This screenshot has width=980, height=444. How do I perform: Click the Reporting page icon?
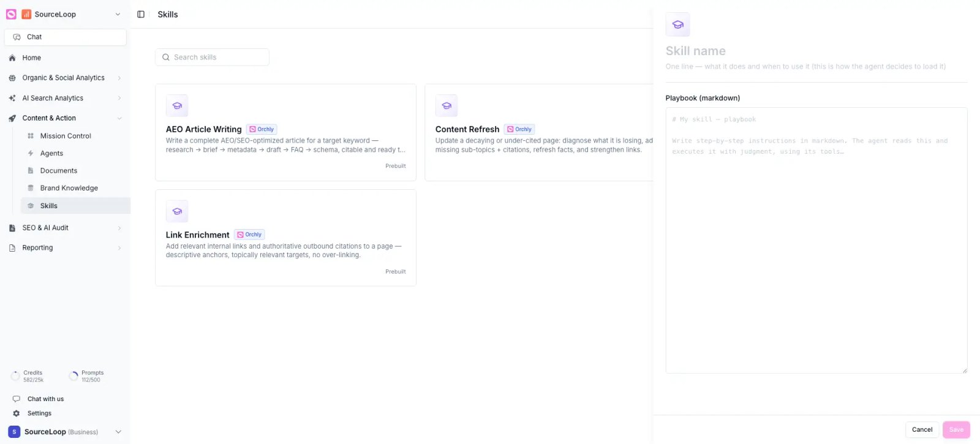coord(12,248)
